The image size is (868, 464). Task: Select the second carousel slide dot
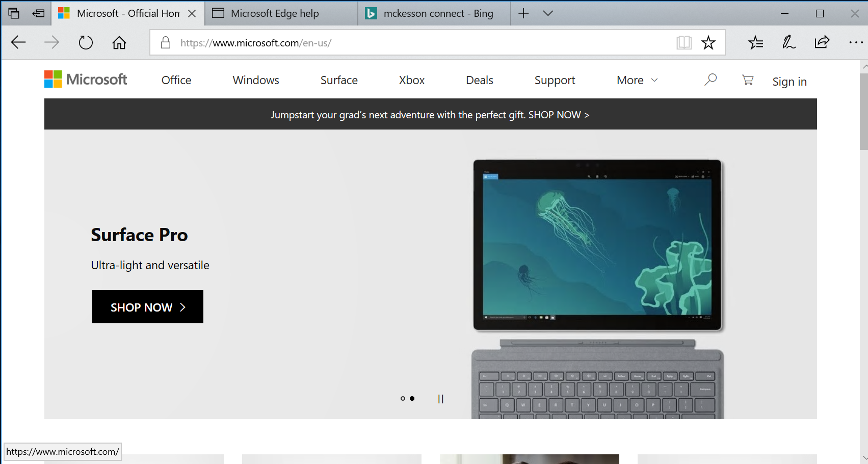coord(412,399)
